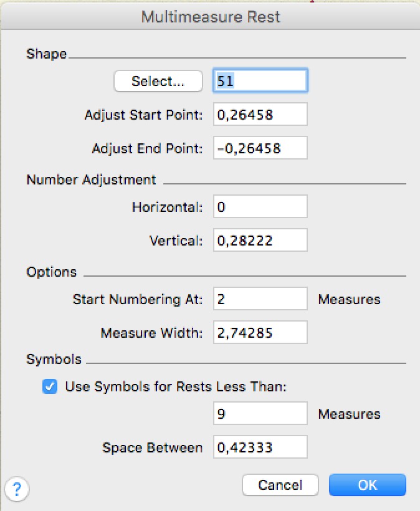
Task: Focus the Adjust End Point field
Action: coord(260,148)
